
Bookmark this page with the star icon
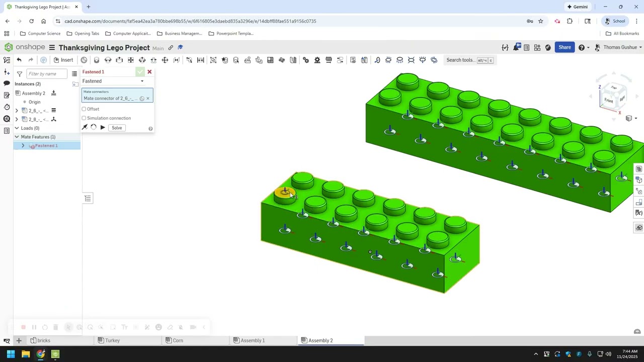click(x=541, y=21)
